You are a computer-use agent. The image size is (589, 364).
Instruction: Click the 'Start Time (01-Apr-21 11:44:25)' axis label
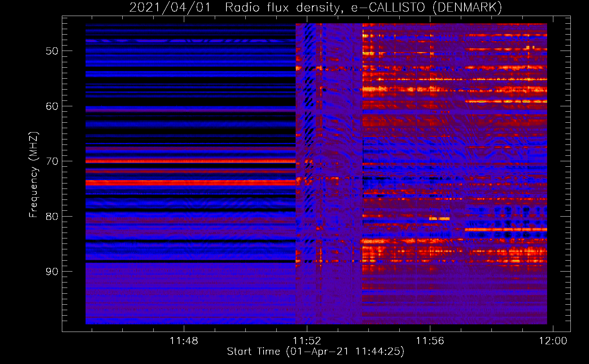pyautogui.click(x=316, y=351)
